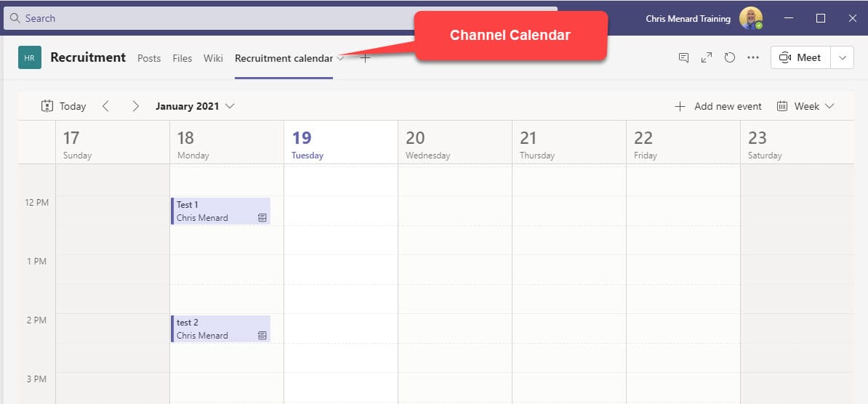Start a meeting with Meet button
This screenshot has width=868, height=404.
point(800,58)
